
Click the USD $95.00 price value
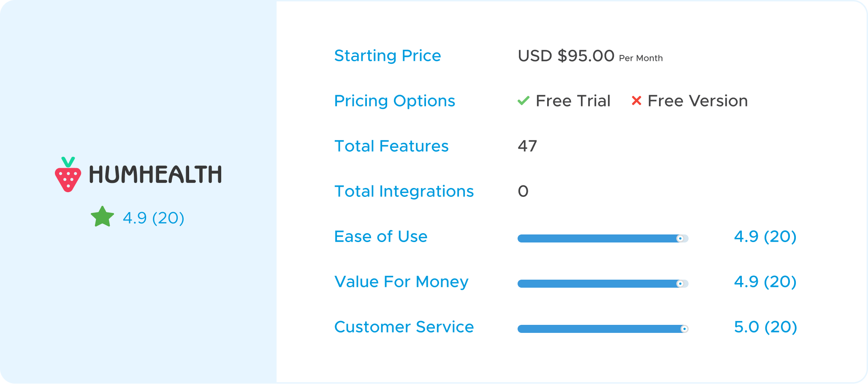566,56
